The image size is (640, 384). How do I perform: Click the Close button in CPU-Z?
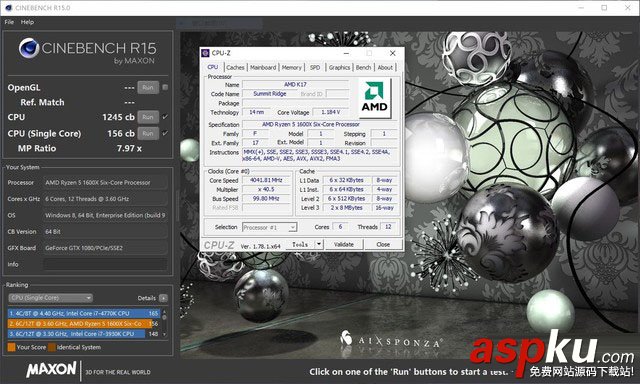click(383, 244)
